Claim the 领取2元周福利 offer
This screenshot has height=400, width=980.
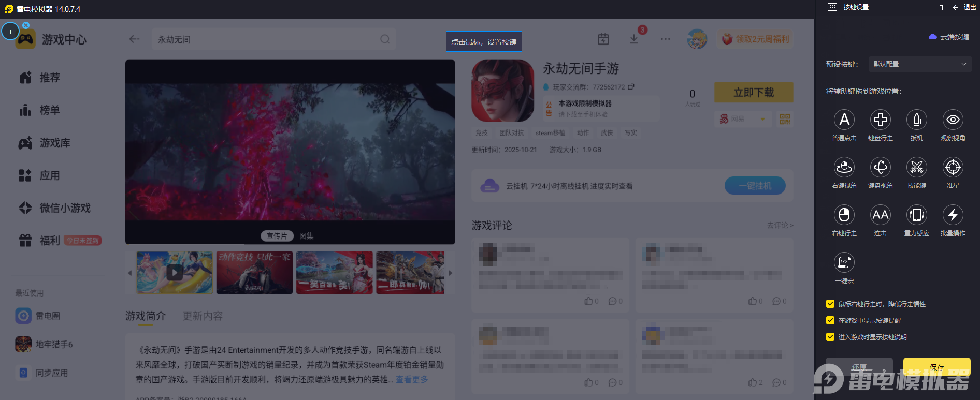(x=755, y=39)
